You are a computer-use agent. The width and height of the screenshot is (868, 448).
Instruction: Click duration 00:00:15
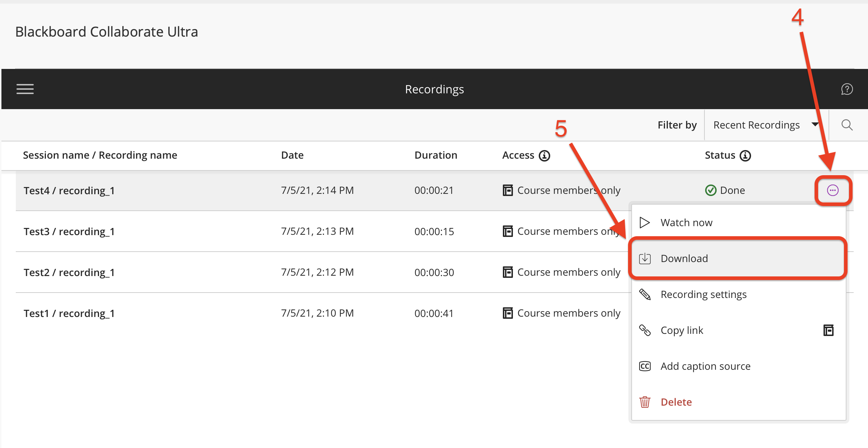click(x=434, y=232)
